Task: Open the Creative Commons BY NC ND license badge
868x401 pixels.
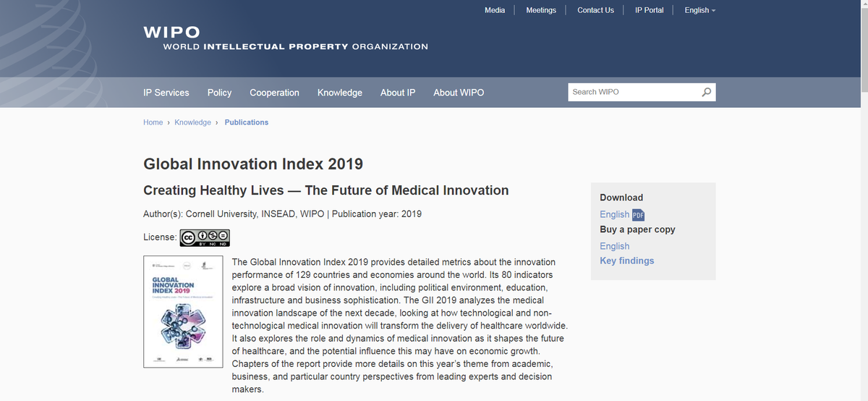Action: pos(205,237)
